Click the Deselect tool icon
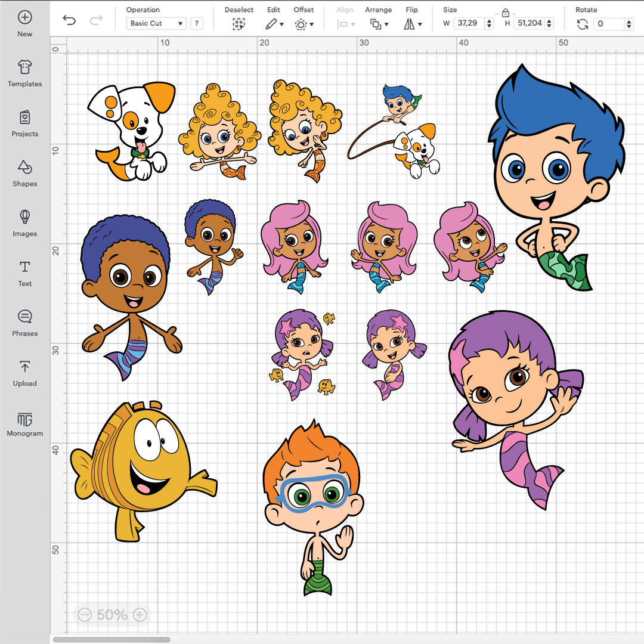The height and width of the screenshot is (644, 644). tap(239, 24)
